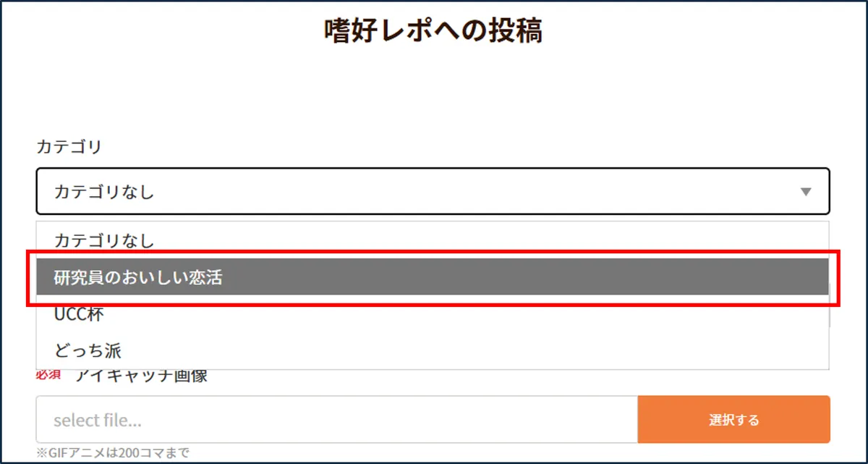Click the gray dropdown arrow triangle
The image size is (868, 464).
pos(806,192)
